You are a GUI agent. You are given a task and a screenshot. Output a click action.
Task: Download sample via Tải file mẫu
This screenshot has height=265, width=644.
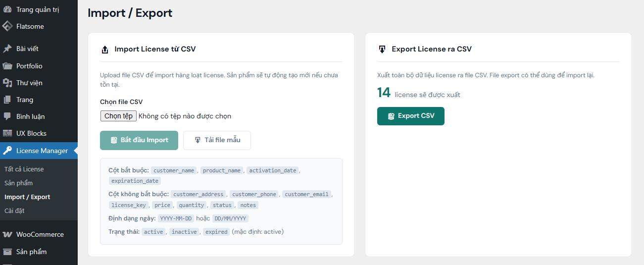tap(217, 140)
